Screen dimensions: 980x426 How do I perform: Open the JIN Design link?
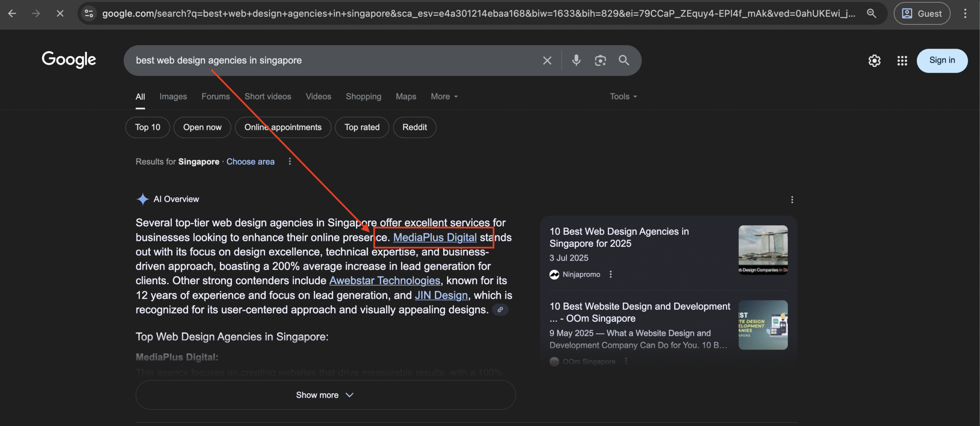click(441, 295)
